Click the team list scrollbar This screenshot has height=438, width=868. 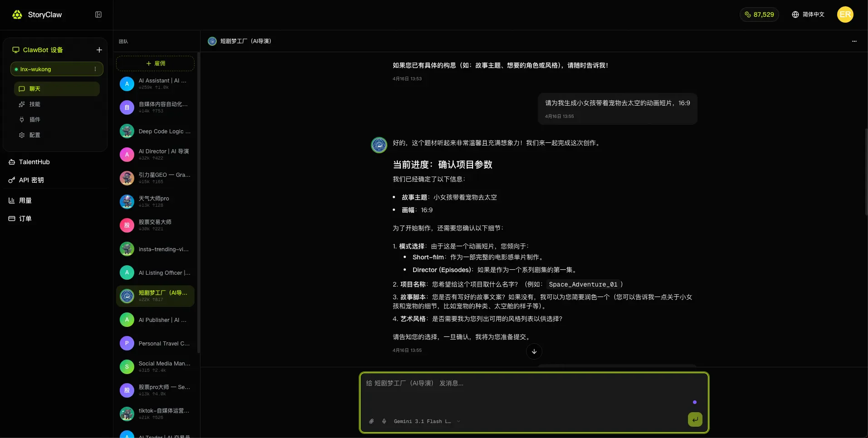coord(199,203)
